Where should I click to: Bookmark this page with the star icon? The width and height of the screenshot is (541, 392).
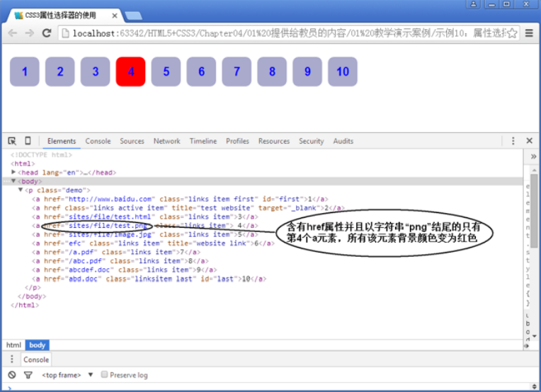513,33
